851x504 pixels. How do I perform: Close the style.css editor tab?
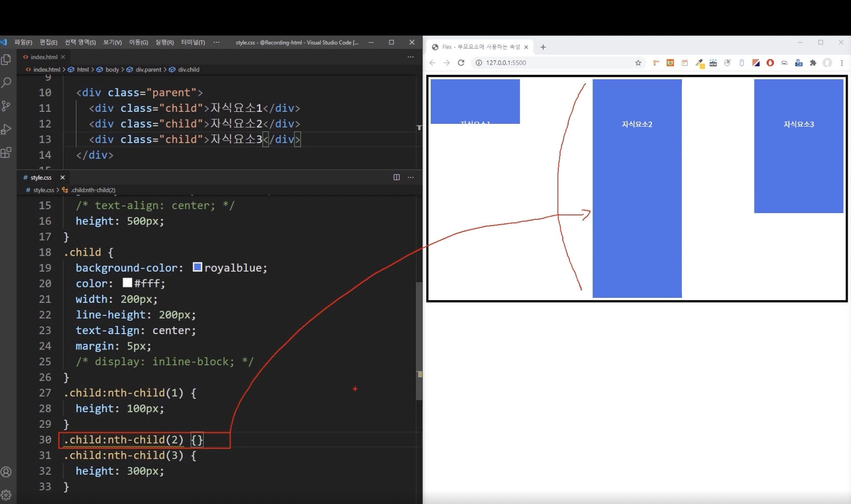[x=62, y=177]
